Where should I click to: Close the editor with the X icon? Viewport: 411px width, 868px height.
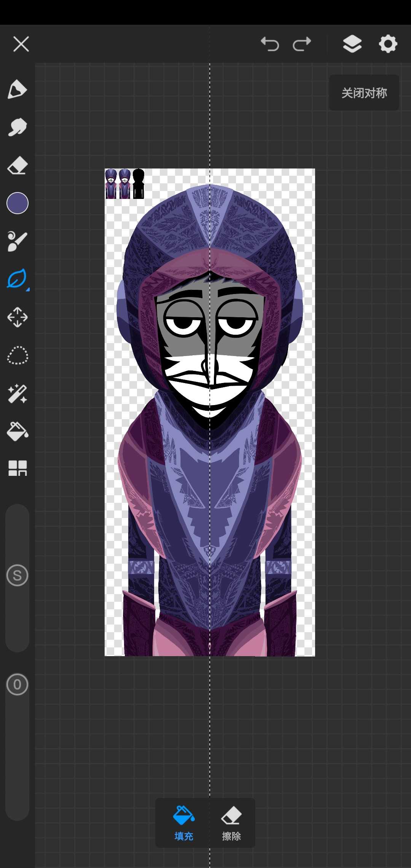(x=21, y=44)
